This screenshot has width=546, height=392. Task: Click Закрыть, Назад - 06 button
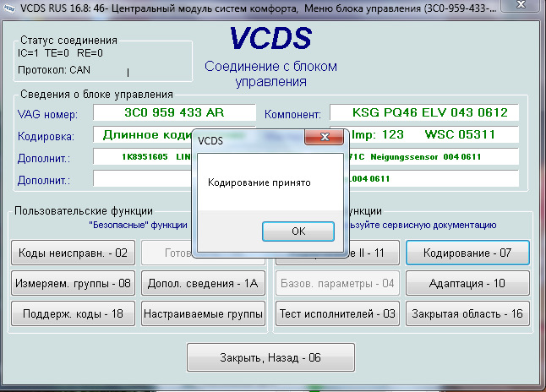[x=270, y=357]
